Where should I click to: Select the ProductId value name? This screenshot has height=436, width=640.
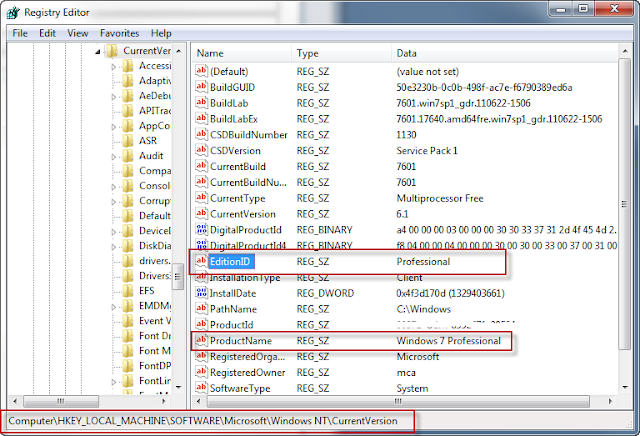pos(231,325)
